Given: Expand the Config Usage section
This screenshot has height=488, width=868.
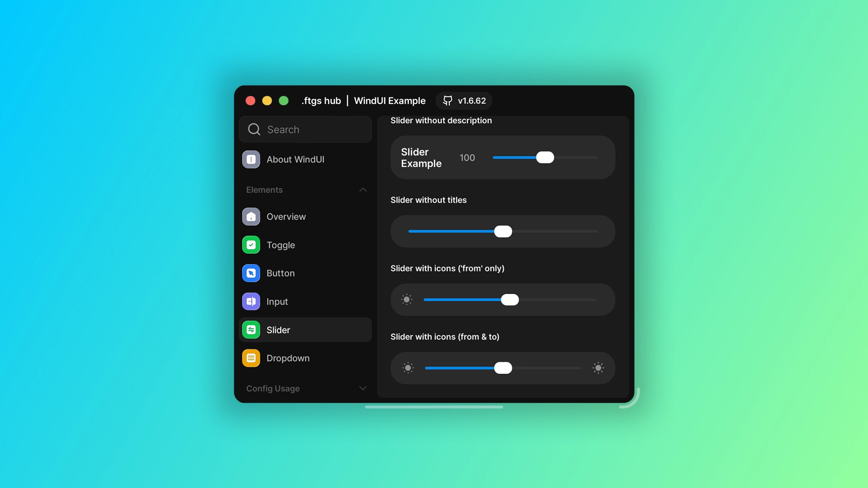Looking at the screenshot, I should pyautogui.click(x=363, y=388).
